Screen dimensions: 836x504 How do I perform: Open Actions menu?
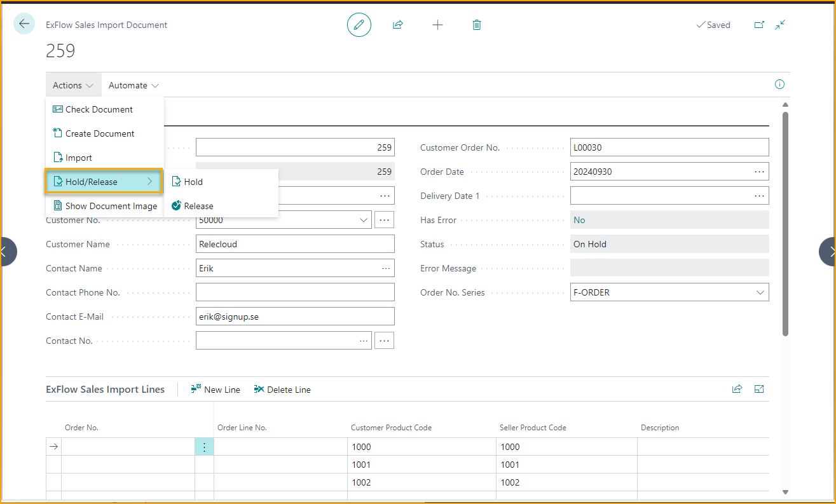tap(74, 85)
